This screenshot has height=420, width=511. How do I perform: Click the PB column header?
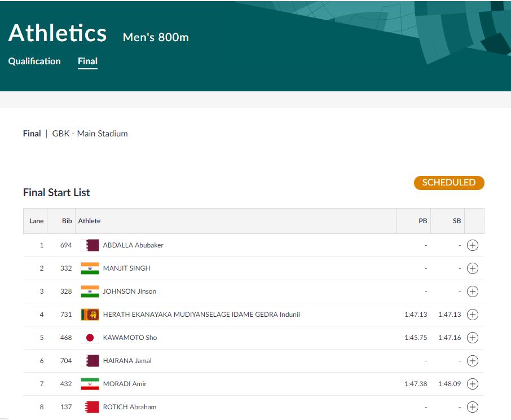pos(422,221)
